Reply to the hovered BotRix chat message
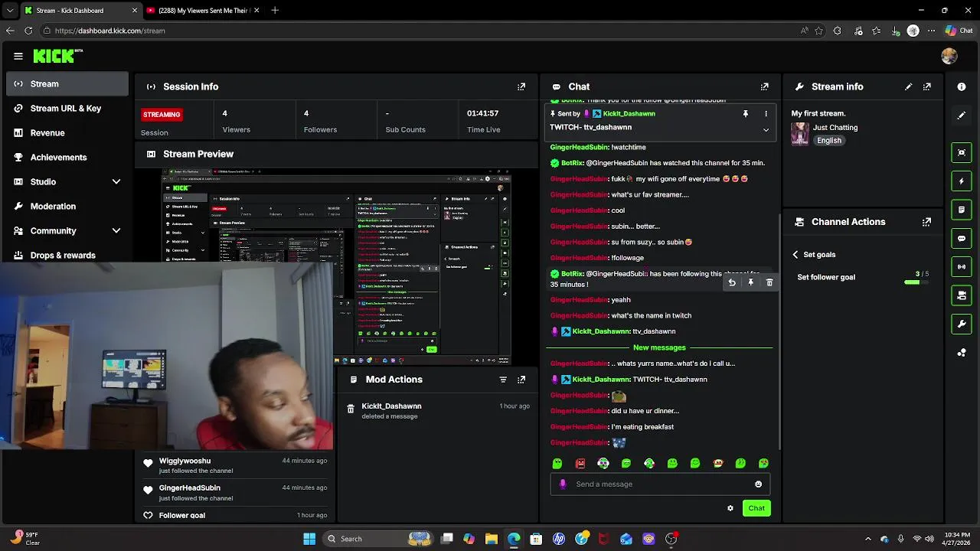980x551 pixels. pos(732,282)
